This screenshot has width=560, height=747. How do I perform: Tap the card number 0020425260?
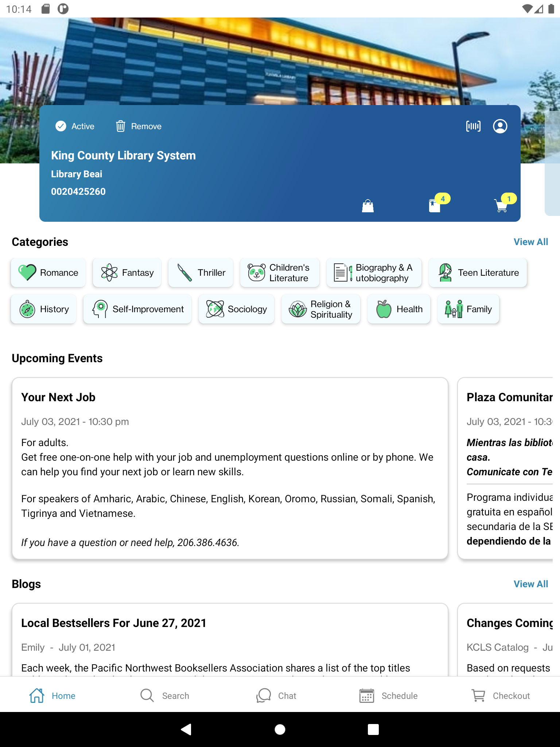coord(78,191)
